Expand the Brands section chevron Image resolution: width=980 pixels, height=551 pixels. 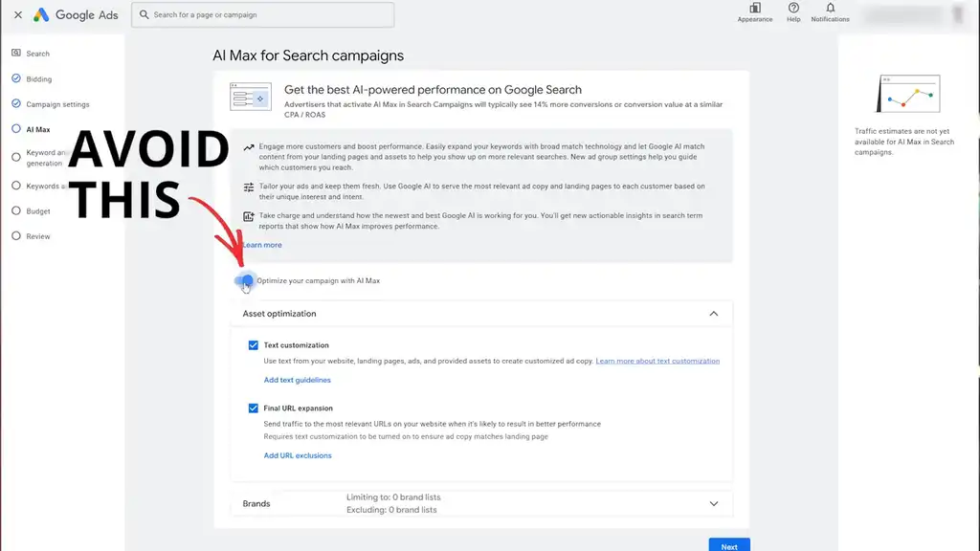713,503
